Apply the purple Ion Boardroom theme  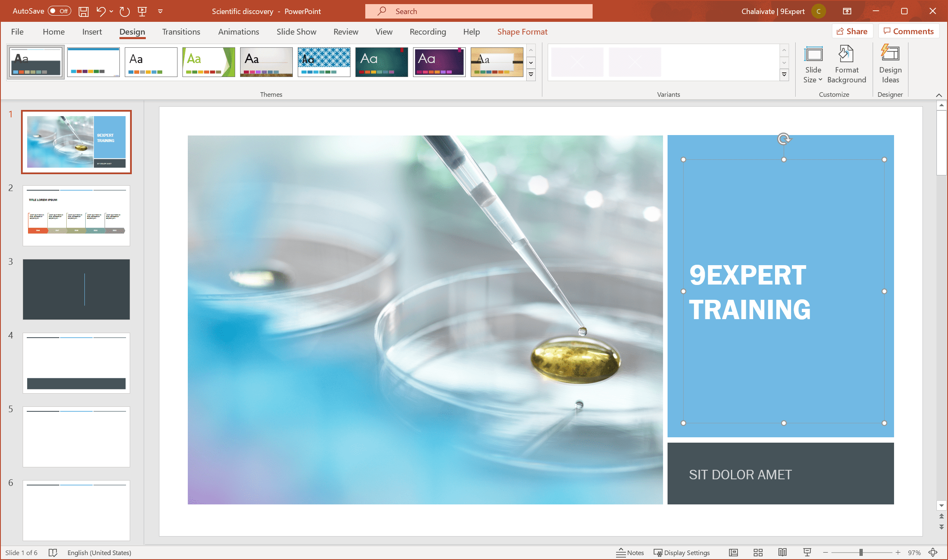click(439, 62)
